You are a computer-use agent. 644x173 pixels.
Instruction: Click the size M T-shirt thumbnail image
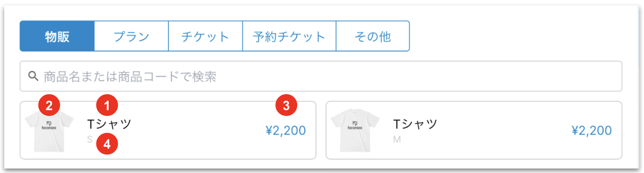pos(355,130)
